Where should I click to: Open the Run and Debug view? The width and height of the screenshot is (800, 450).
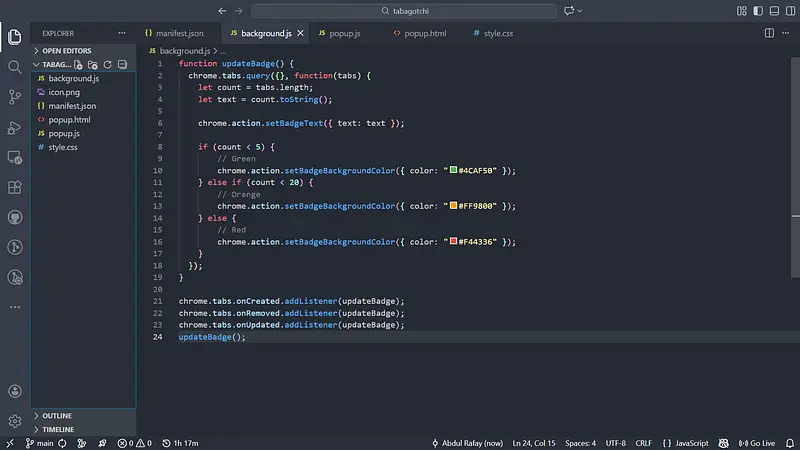(x=15, y=127)
